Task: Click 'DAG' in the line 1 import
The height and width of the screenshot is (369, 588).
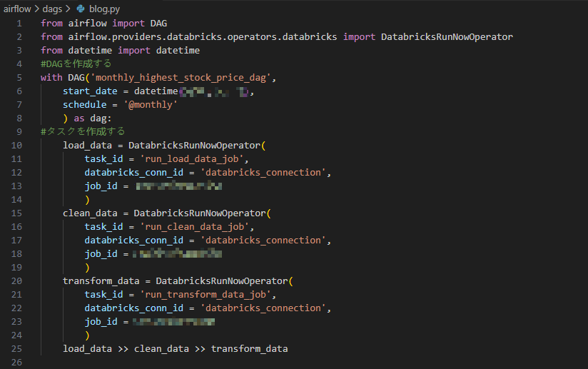Action: click(158, 24)
